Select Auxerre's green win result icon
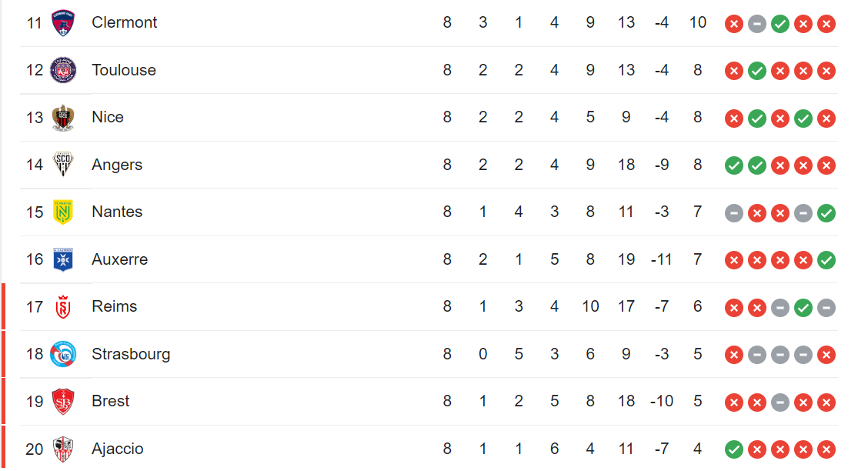The image size is (868, 471). 826,260
